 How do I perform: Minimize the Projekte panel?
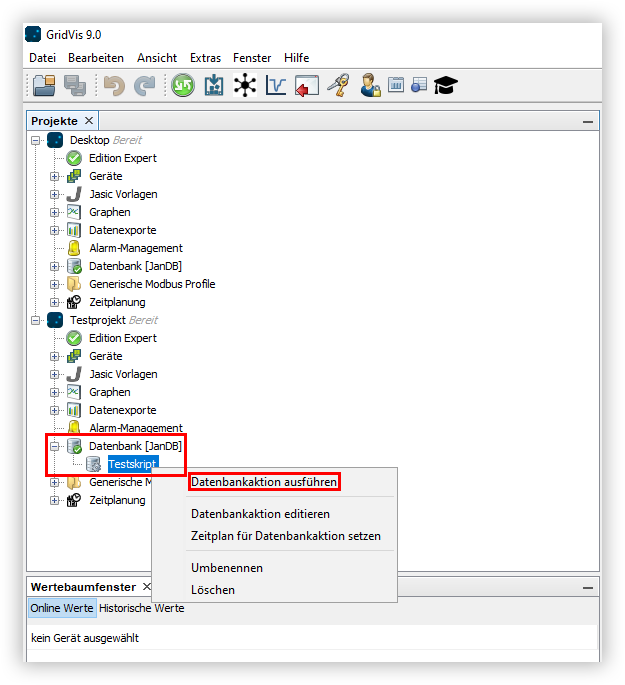(587, 122)
